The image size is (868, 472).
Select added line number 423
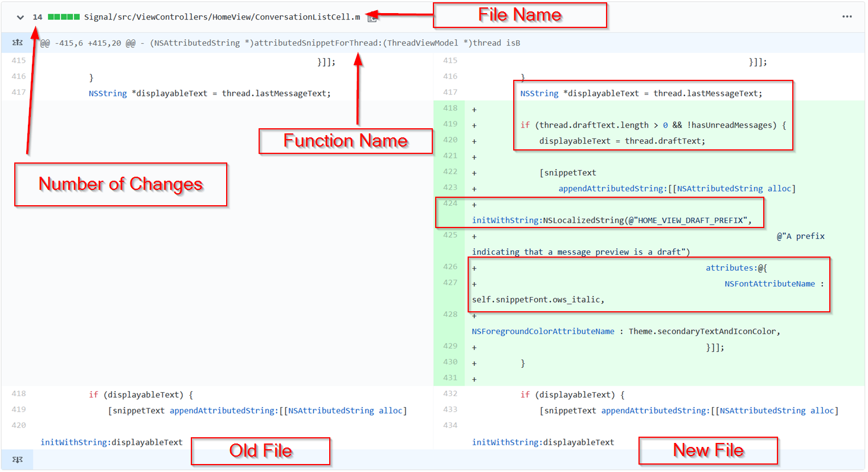click(451, 188)
